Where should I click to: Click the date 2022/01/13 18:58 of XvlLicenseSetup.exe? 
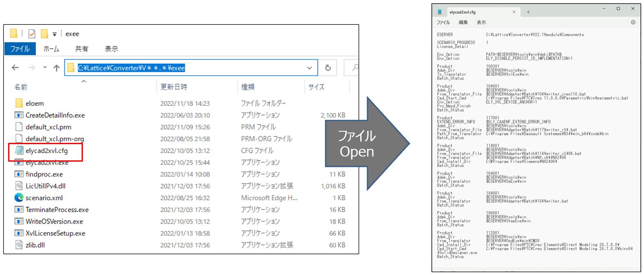tap(184, 233)
